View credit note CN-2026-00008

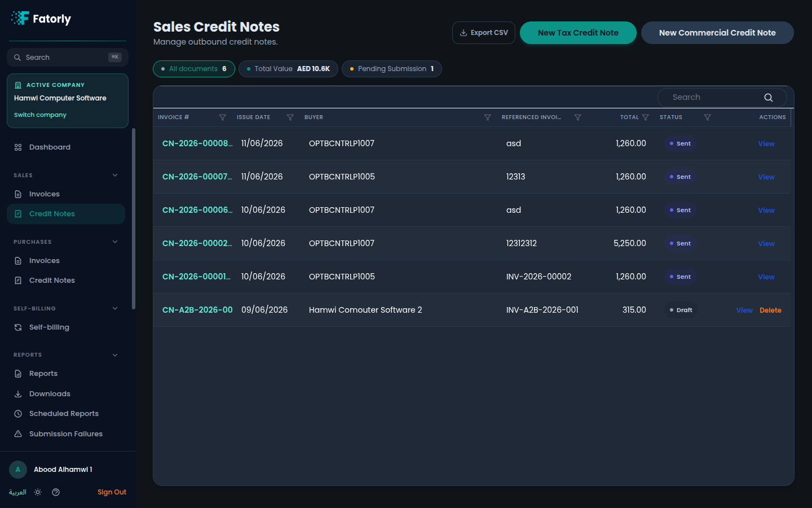point(766,144)
